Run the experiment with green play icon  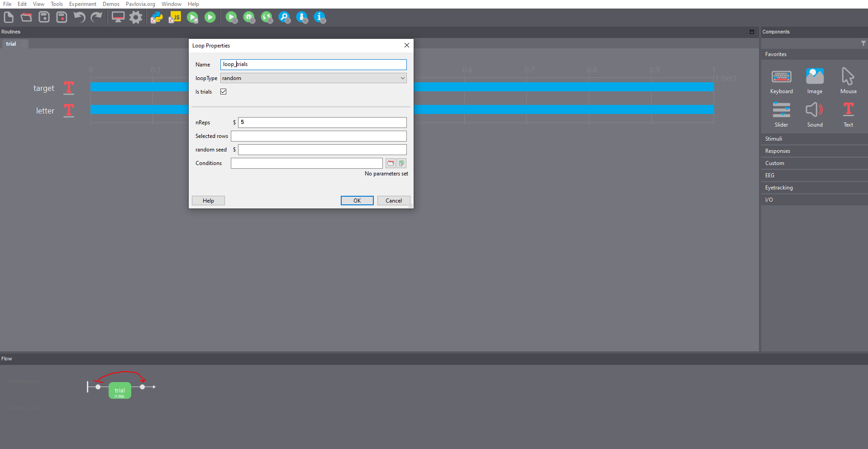pos(210,18)
